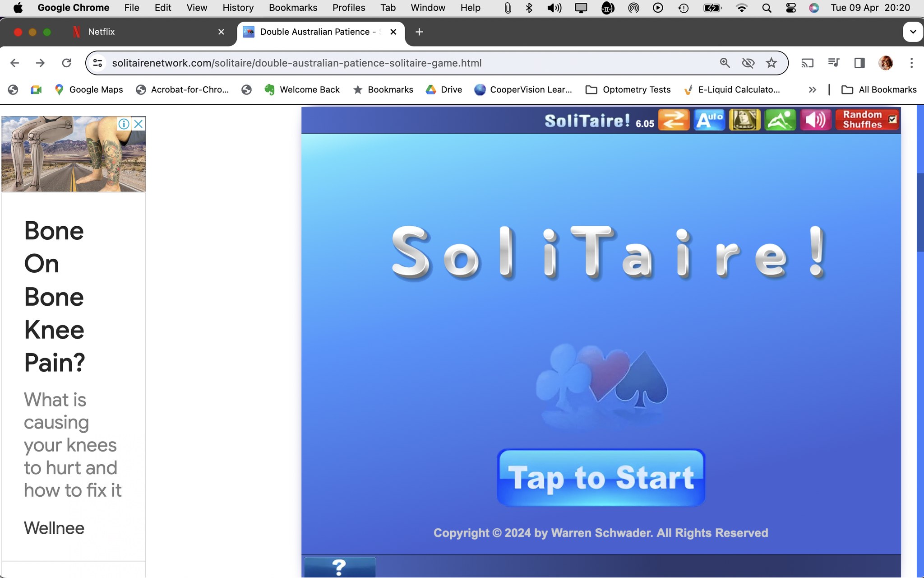Open the question mark help button
This screenshot has width=924, height=578.
click(339, 567)
